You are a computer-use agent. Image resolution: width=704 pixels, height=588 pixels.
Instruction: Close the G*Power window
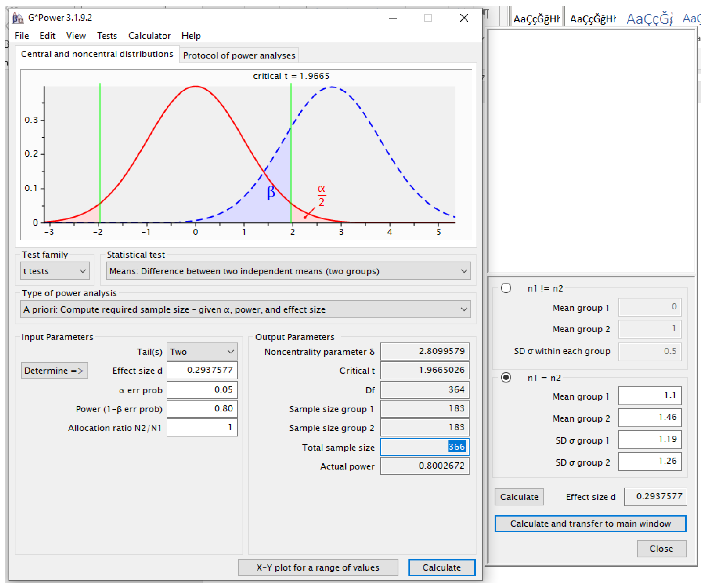pyautogui.click(x=464, y=18)
